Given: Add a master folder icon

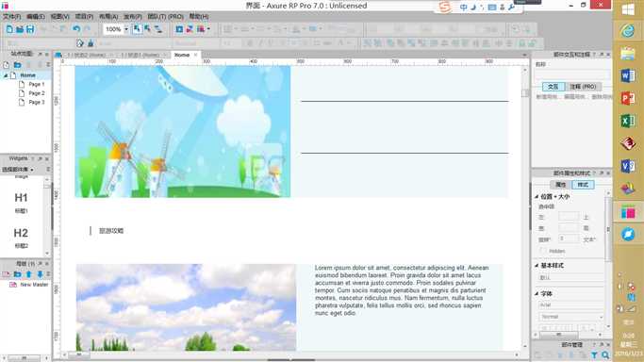Looking at the screenshot, I should point(17,273).
